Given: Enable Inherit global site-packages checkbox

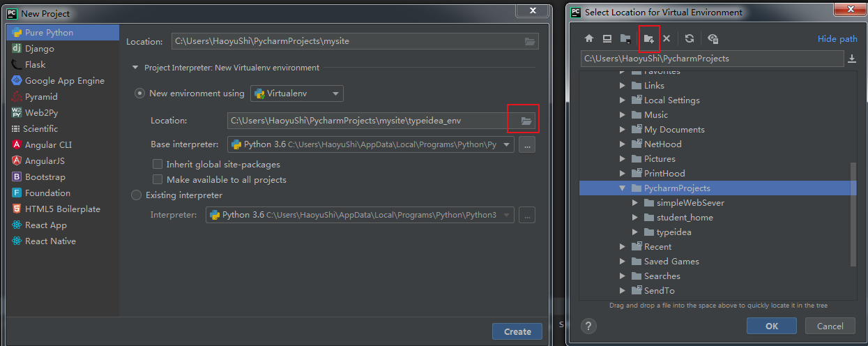Looking at the screenshot, I should click(x=158, y=165).
